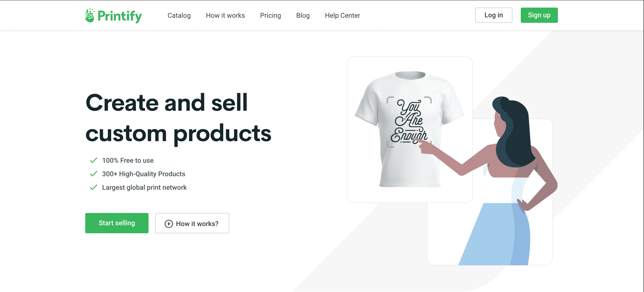Viewport: 644px width, 292px height.
Task: Click the Create and sell custom products headline
Action: point(178,118)
